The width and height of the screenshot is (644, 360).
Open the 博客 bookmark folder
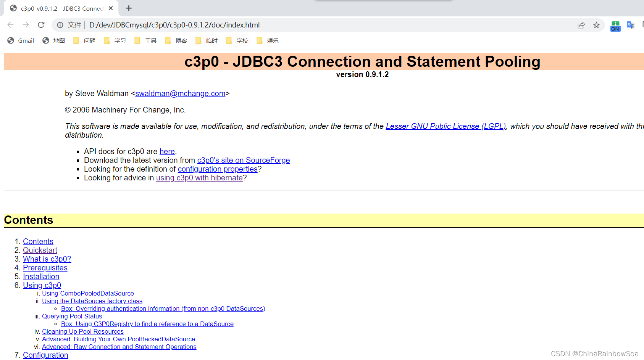point(176,40)
